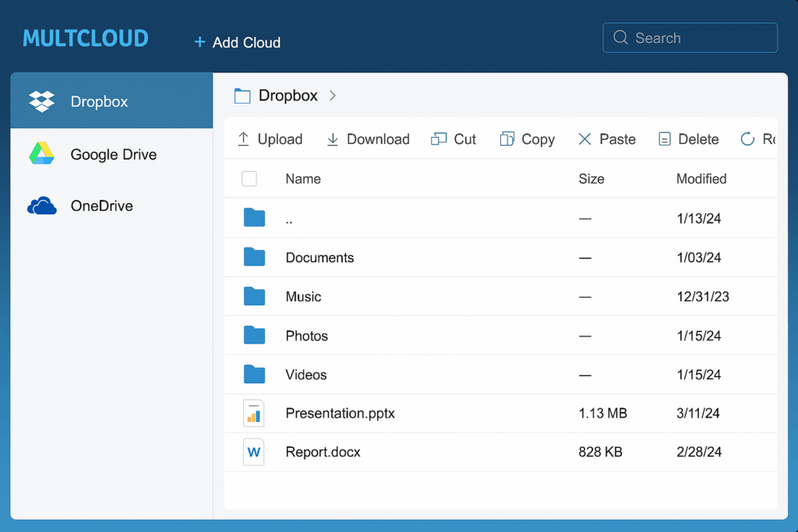Click the Add Cloud button

(236, 43)
